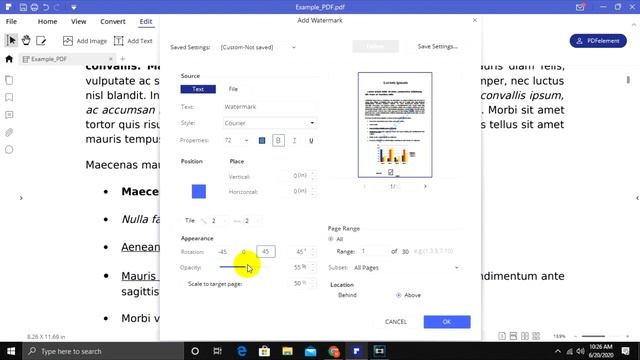
Task: Open quick access toolbar dropdown arrow
Action: point(73,7)
